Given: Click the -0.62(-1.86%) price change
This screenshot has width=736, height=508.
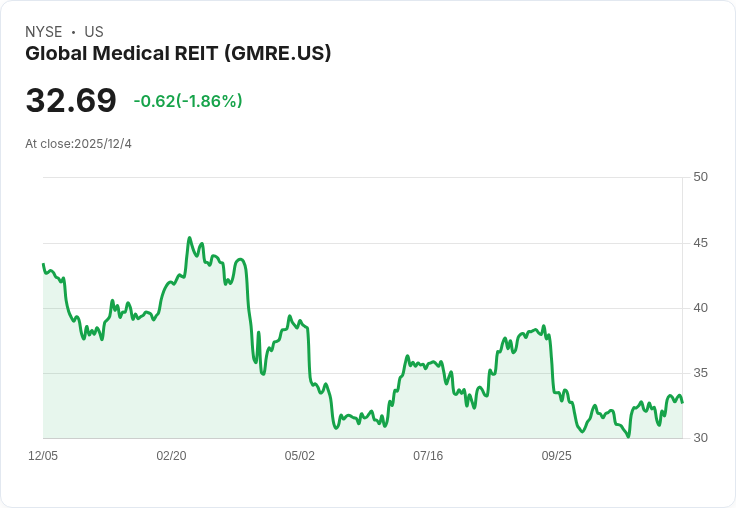Looking at the screenshot, I should pyautogui.click(x=188, y=101).
